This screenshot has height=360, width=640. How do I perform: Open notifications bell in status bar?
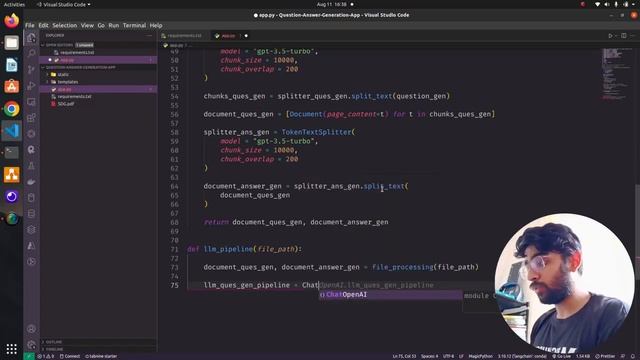[633, 356]
